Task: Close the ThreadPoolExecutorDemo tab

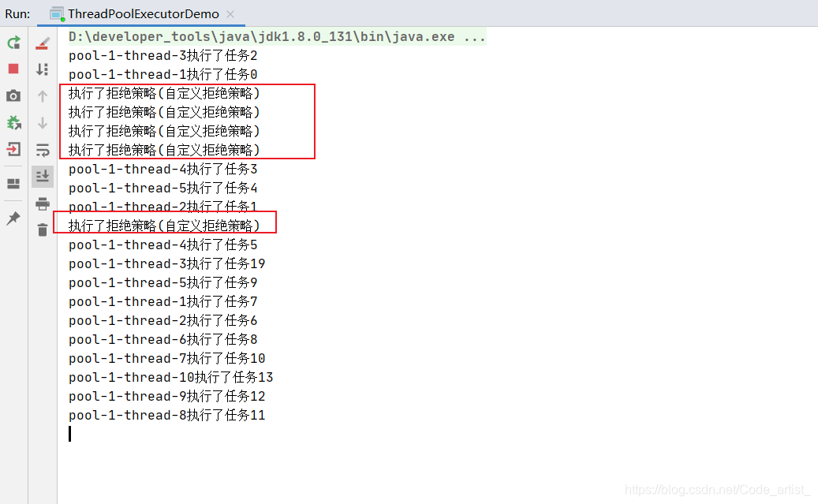Action: [230, 15]
